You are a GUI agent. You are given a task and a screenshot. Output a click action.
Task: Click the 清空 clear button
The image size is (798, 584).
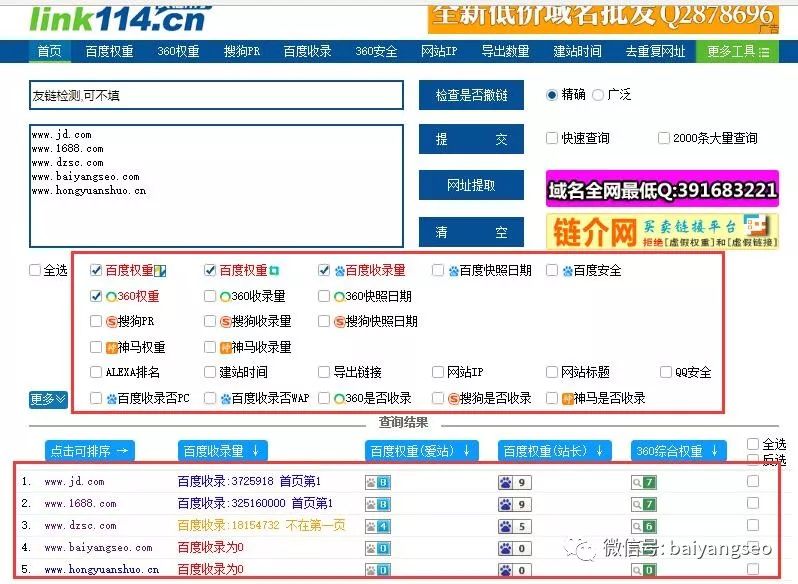click(471, 232)
